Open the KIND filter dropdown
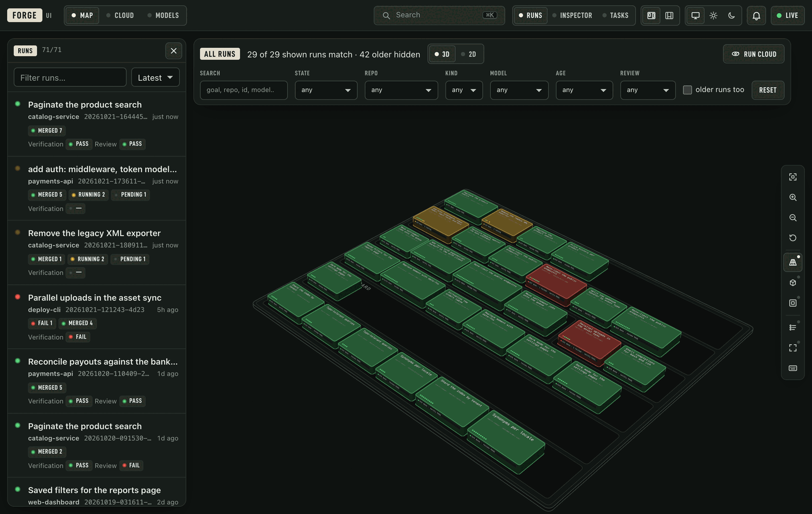Image resolution: width=812 pixels, height=514 pixels. click(x=464, y=90)
